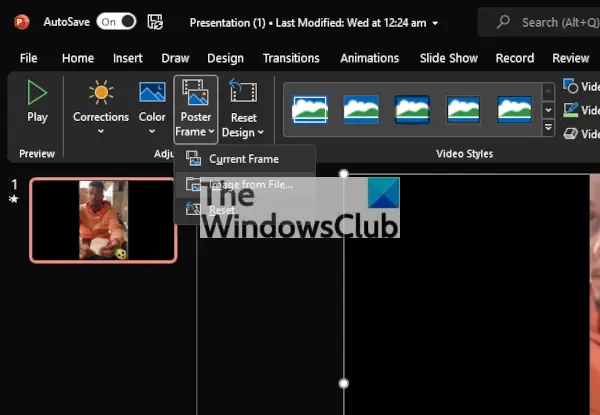The height and width of the screenshot is (415, 600).
Task: Click the Reset Design icon
Action: [x=243, y=90]
